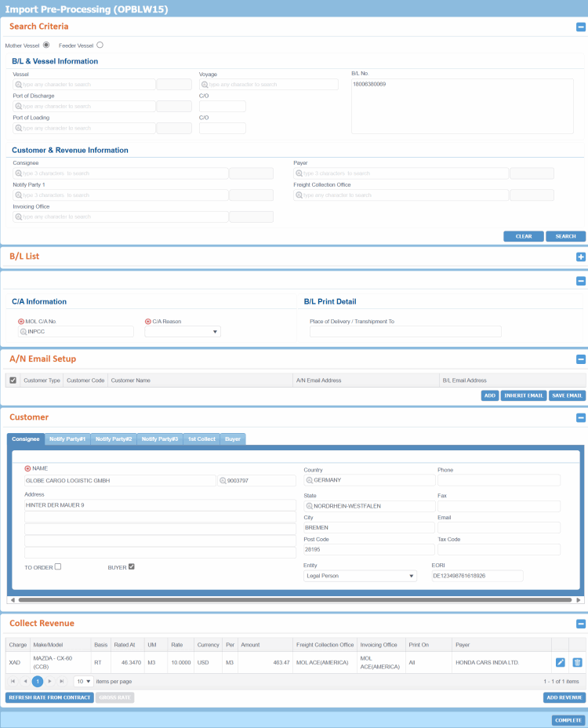Switch to 1st Collect tab

201,439
